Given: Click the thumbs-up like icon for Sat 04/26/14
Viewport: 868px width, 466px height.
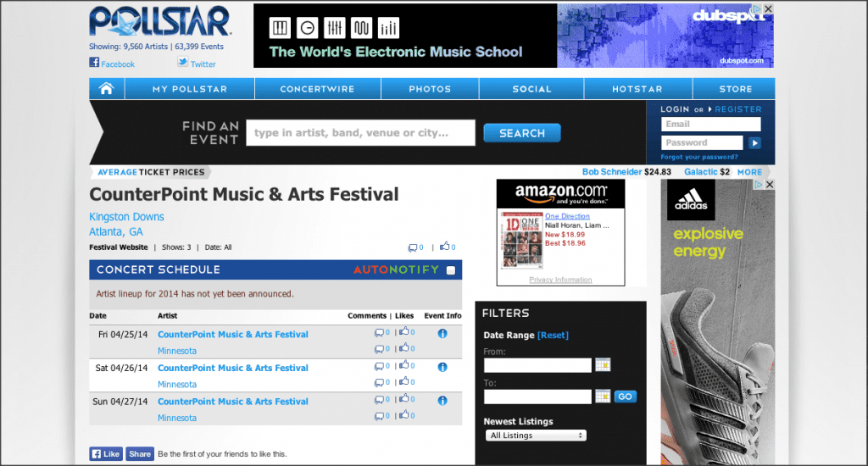Looking at the screenshot, I should 404,367.
